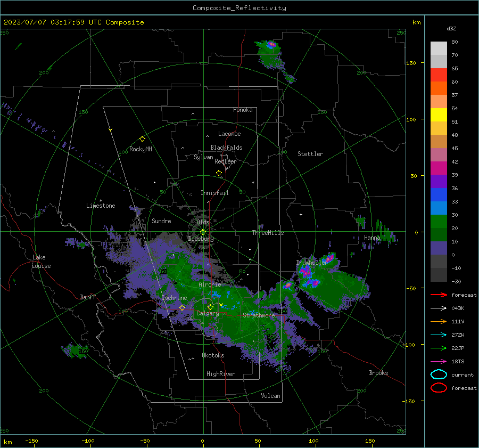This screenshot has height=448, width=479.
Task: Click the Stettler label
Action: coord(310,154)
